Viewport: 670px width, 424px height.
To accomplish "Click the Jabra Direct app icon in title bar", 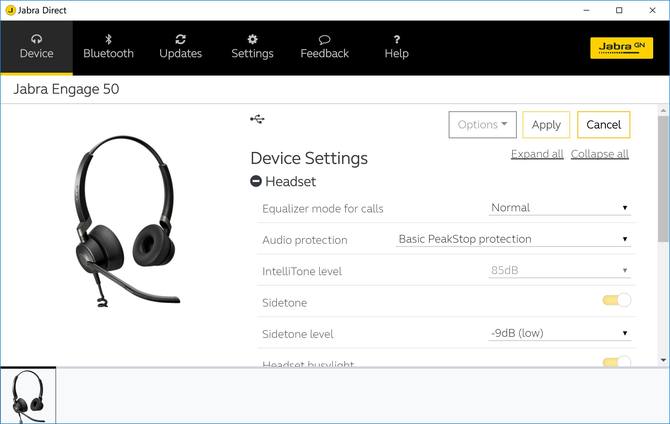I will pyautogui.click(x=11, y=10).
